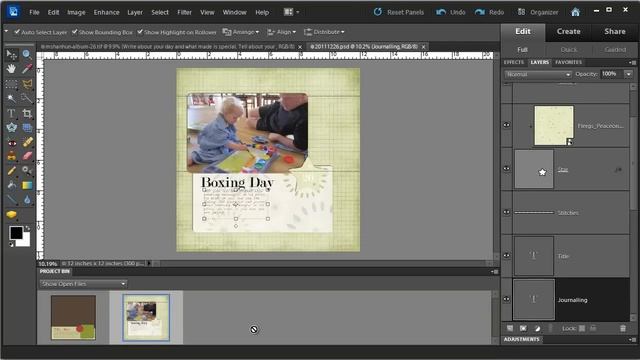Click the Delete Layer trash icon

[x=623, y=328]
